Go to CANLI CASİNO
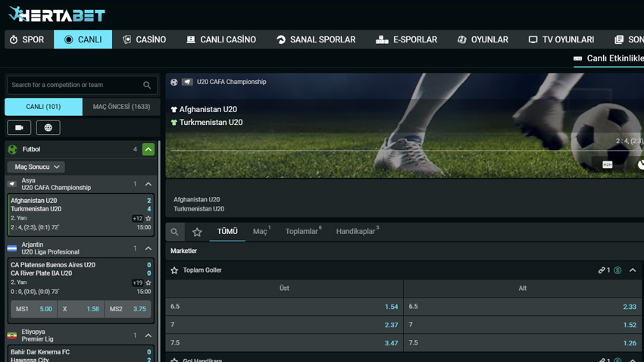Screen dimensions: 644x362 tap(221, 39)
